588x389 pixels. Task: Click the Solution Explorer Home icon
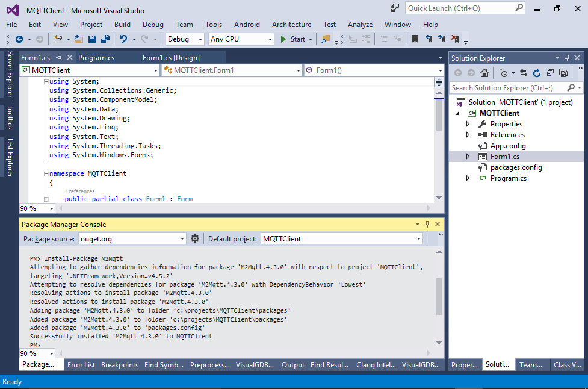484,73
